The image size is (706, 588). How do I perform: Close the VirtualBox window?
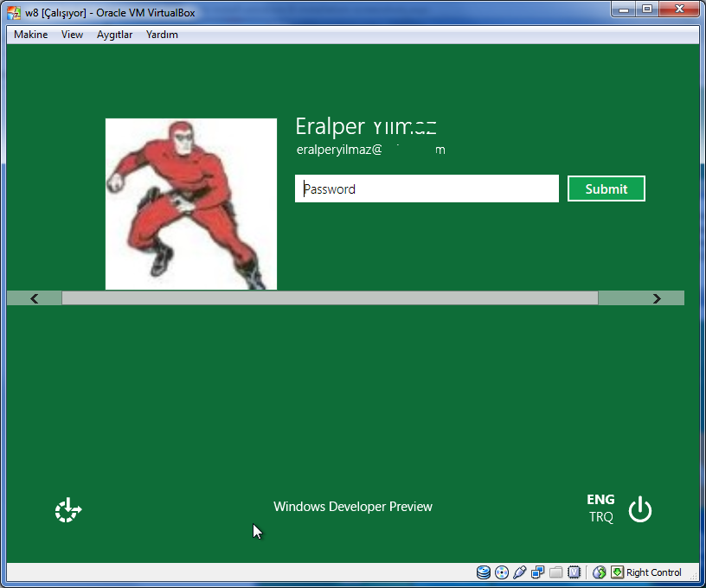click(x=679, y=10)
